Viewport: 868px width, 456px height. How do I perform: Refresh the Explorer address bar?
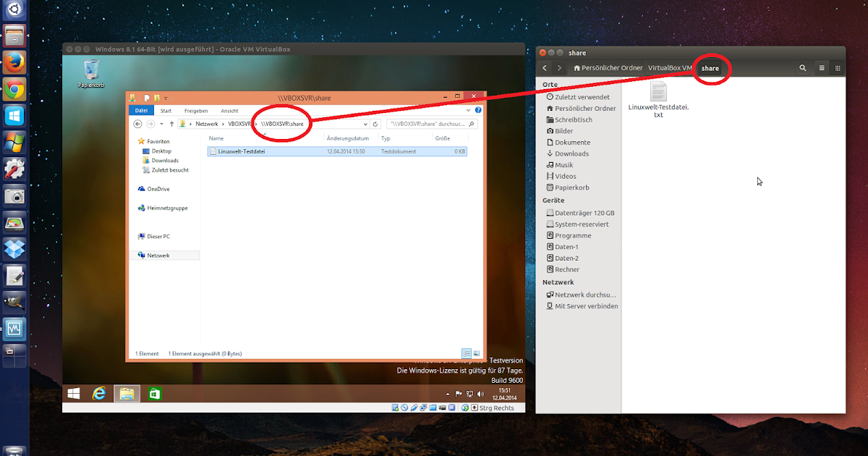[x=375, y=124]
